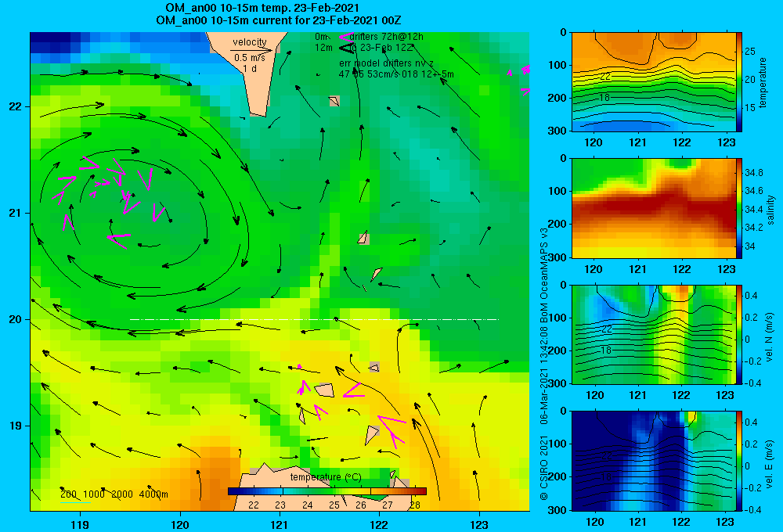This screenshot has width=783, height=532.
Task: Click the magenta drifter arrow legend symbol
Action: (345, 37)
